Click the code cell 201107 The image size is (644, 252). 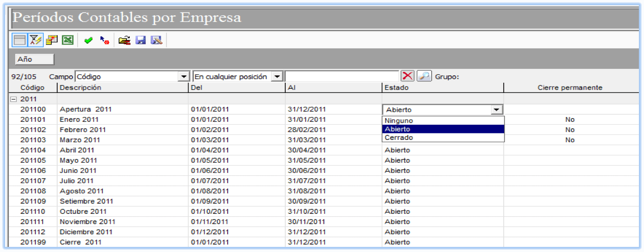(33, 181)
